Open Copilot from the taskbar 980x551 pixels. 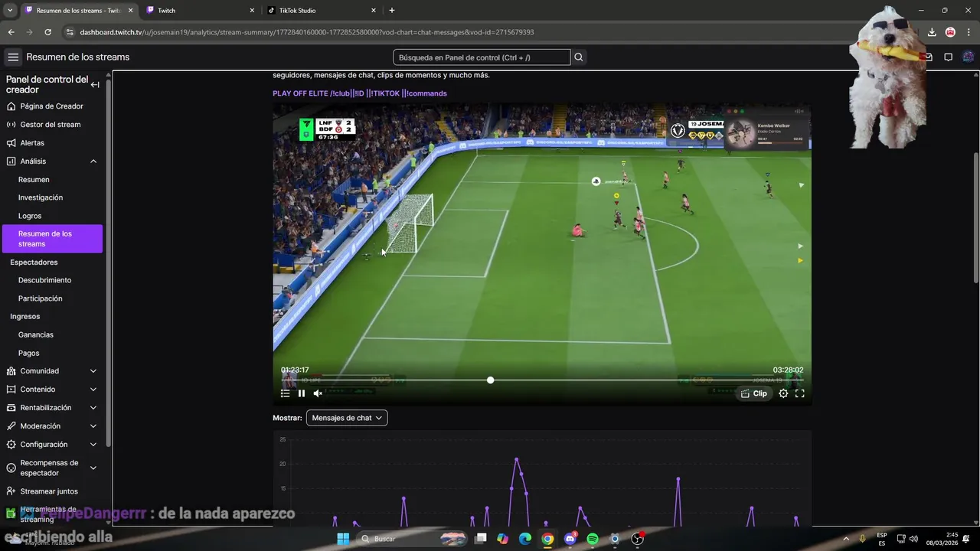pyautogui.click(x=502, y=539)
